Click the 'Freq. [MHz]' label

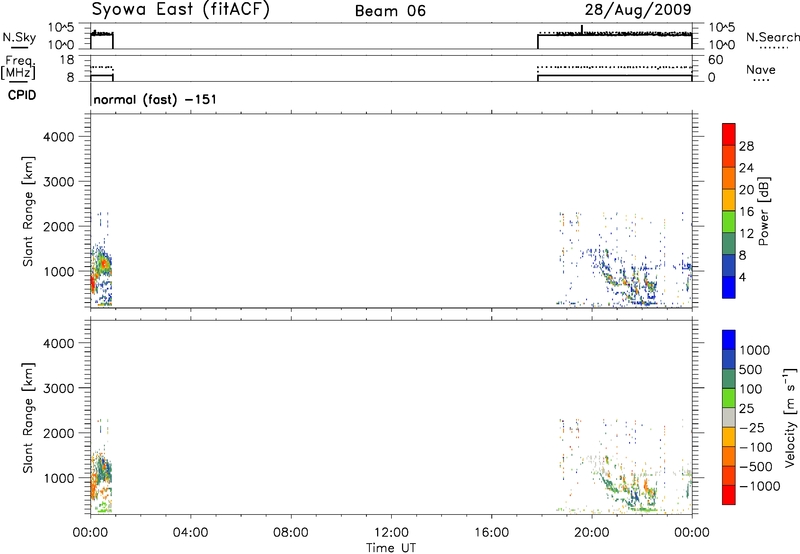(19, 67)
